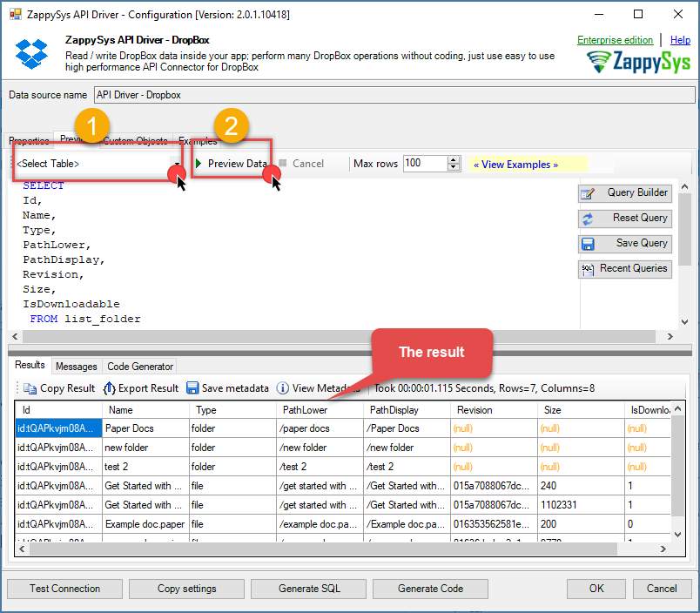Click results grid scroll up arrow

[x=677, y=408]
